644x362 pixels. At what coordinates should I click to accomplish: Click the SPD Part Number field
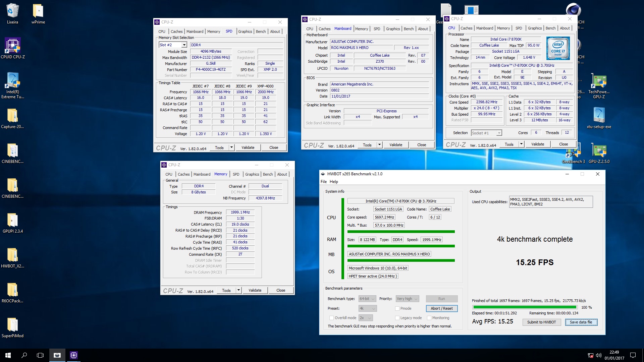(x=211, y=70)
